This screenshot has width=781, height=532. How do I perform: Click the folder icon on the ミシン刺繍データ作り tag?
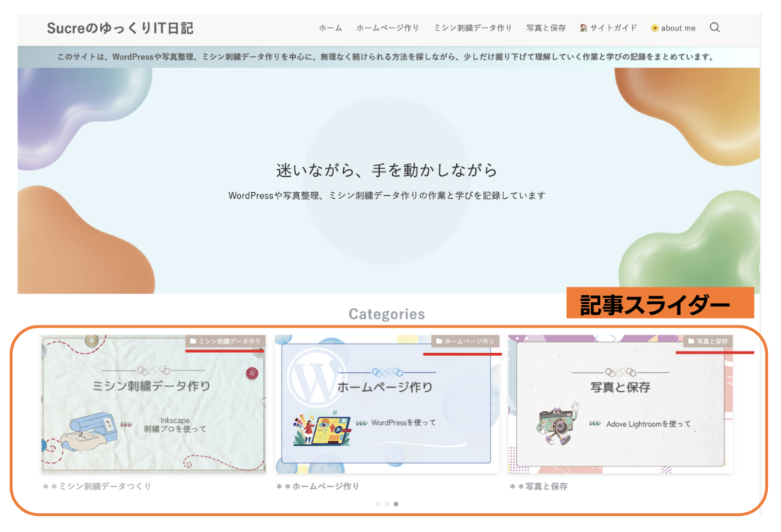pos(193,341)
